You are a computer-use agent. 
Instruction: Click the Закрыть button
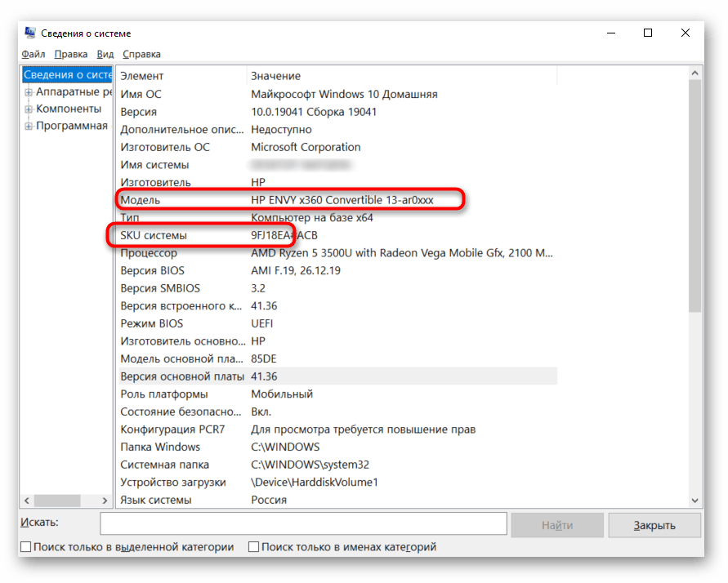click(x=654, y=526)
